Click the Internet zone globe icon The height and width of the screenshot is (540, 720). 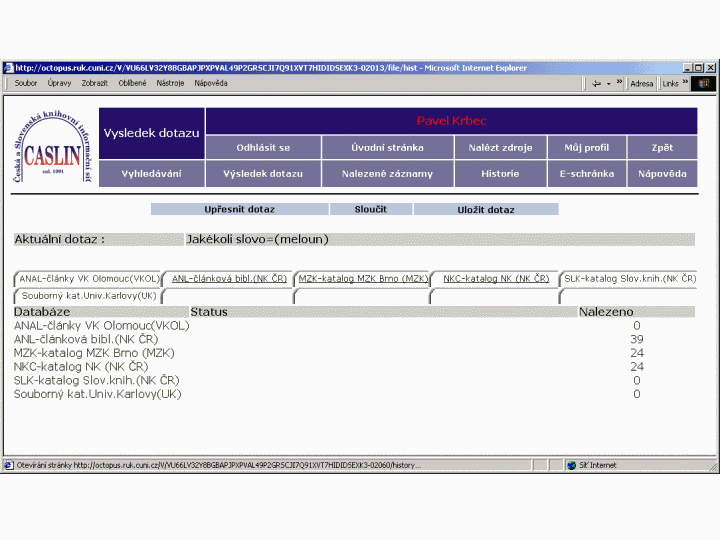pos(572,465)
